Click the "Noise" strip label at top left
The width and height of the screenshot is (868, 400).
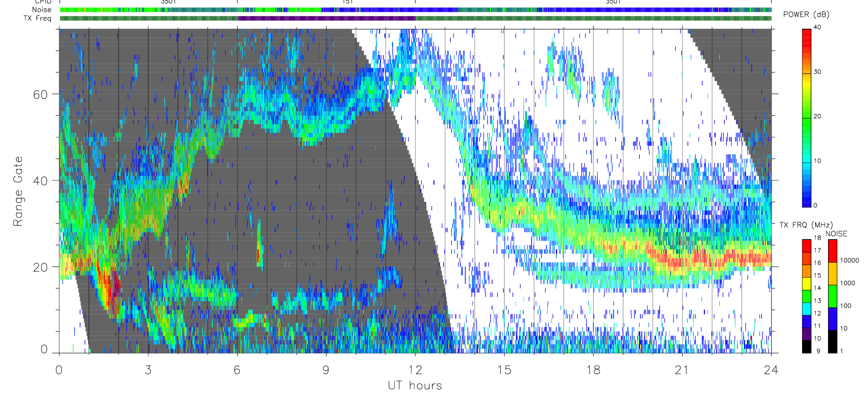pos(41,9)
